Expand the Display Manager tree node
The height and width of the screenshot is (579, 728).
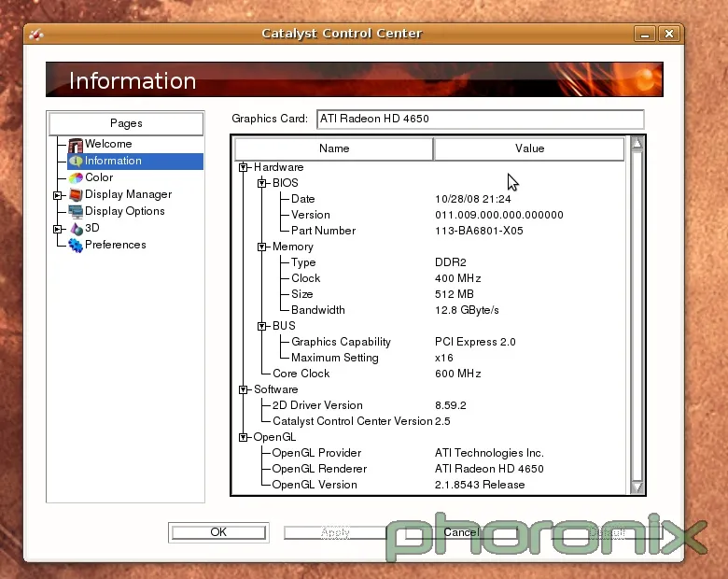[x=58, y=195]
